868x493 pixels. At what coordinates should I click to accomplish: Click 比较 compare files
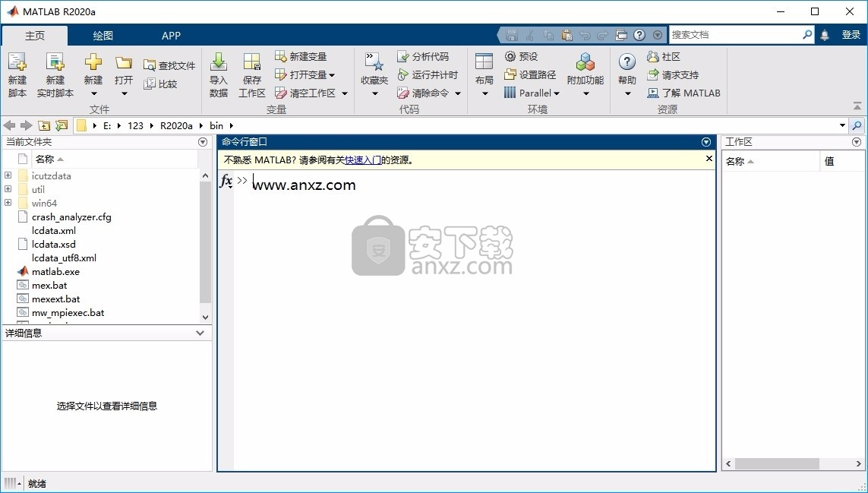click(x=160, y=84)
